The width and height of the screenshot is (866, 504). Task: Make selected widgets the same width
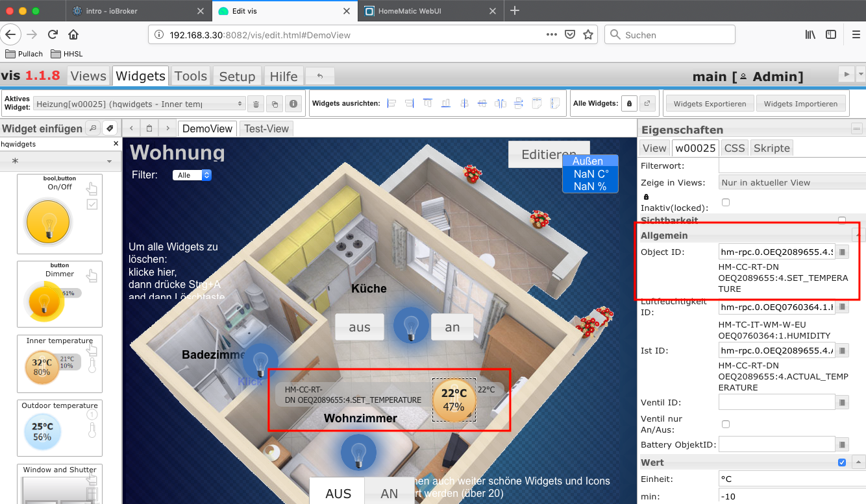(537, 103)
